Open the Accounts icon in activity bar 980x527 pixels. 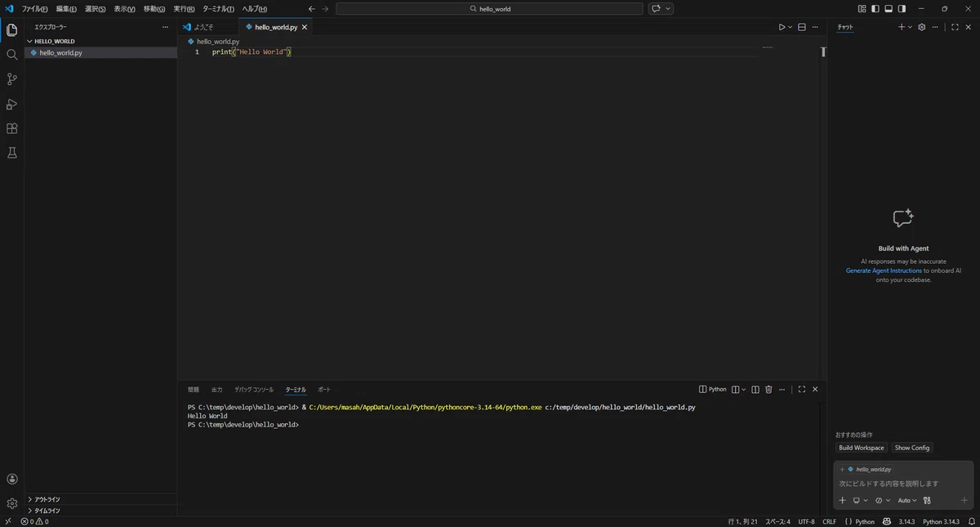coord(11,480)
